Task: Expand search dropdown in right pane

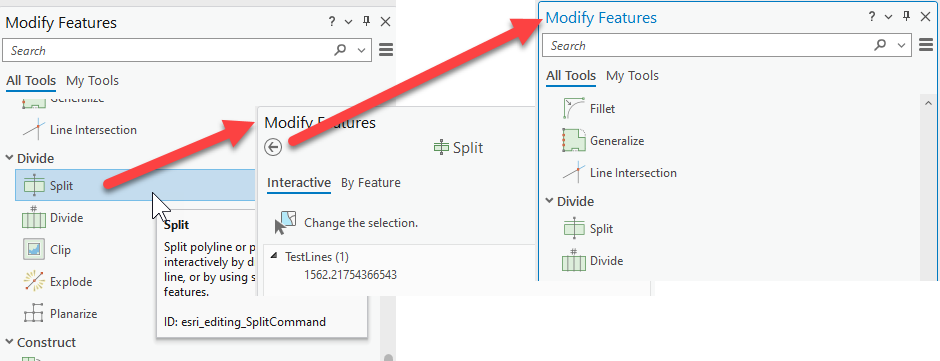Action: (901, 46)
